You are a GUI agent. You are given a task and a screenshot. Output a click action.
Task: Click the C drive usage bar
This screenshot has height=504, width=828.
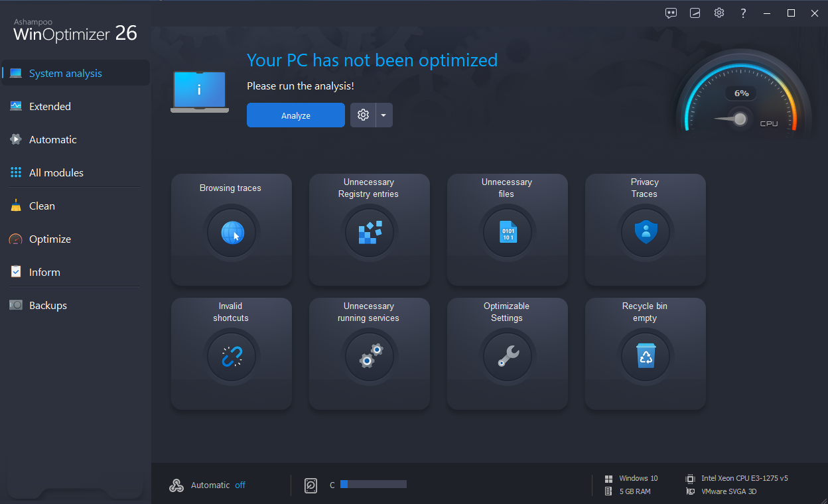374,485
